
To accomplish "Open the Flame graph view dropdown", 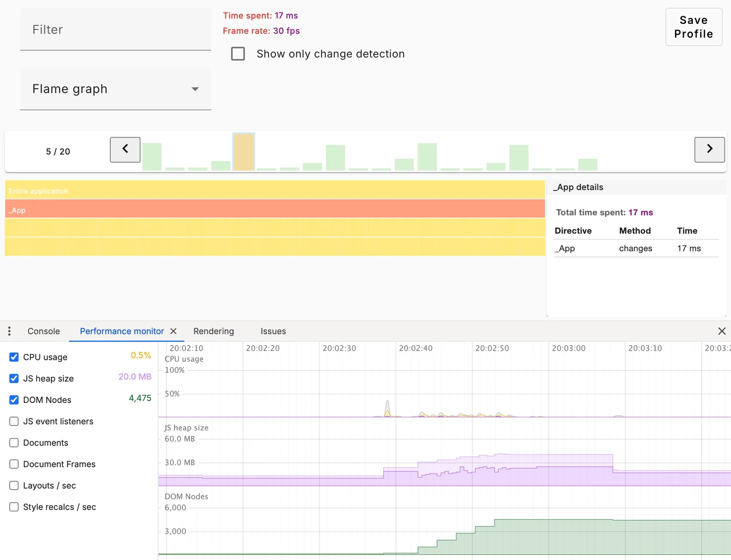I will (115, 89).
